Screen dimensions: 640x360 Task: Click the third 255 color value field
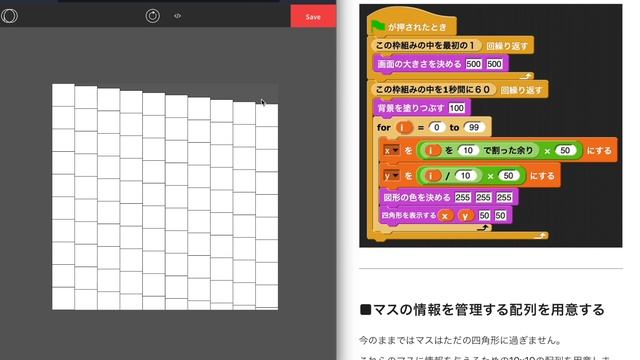504,198
